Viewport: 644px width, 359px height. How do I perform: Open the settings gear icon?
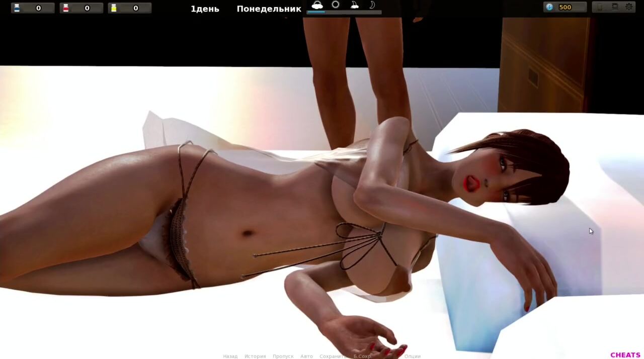point(629,7)
